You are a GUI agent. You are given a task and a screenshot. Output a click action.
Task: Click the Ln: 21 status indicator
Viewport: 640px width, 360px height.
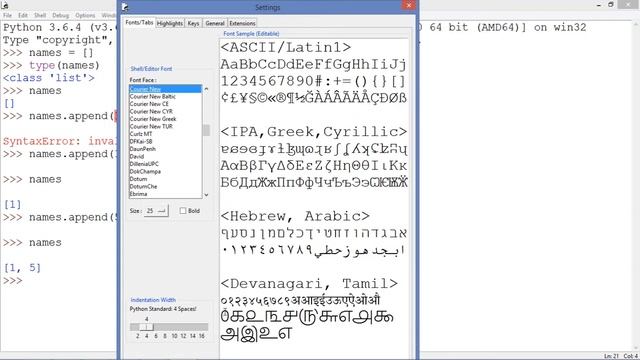click(x=611, y=356)
